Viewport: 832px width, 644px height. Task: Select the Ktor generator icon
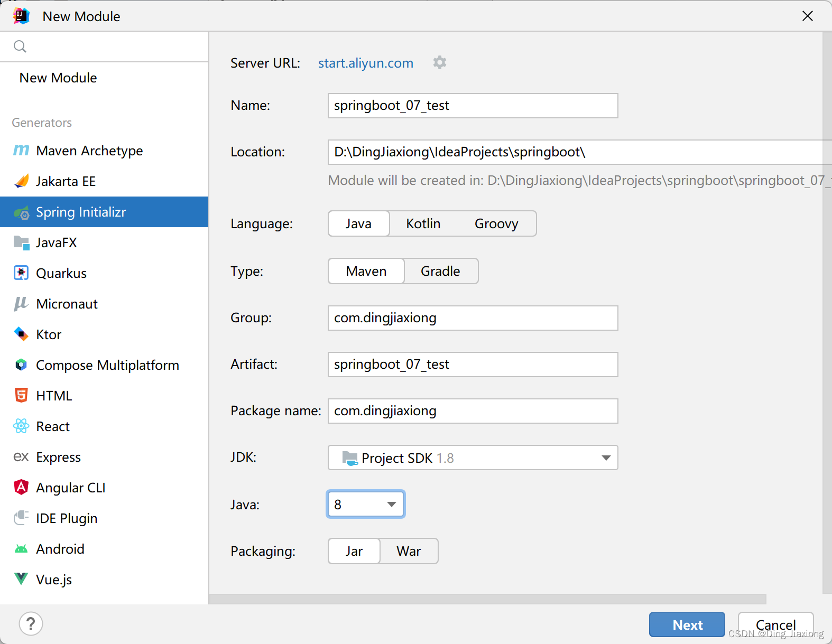tap(21, 334)
